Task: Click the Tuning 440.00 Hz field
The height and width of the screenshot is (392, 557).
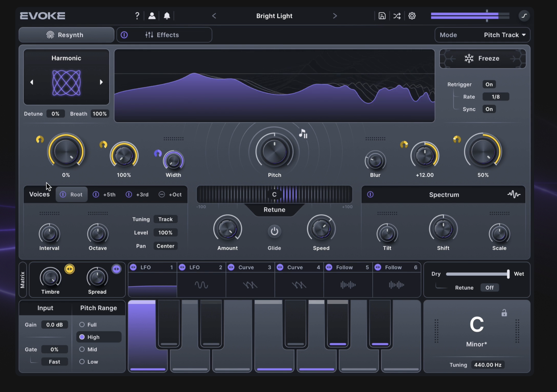Action: pyautogui.click(x=488, y=365)
